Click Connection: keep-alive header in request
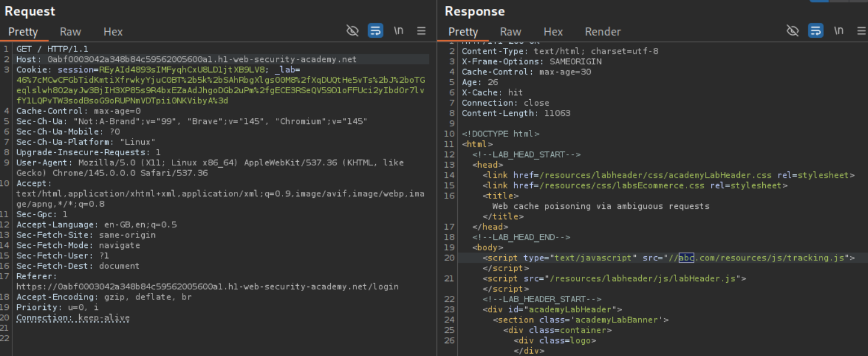The height and width of the screenshot is (356, 868). tap(73, 318)
